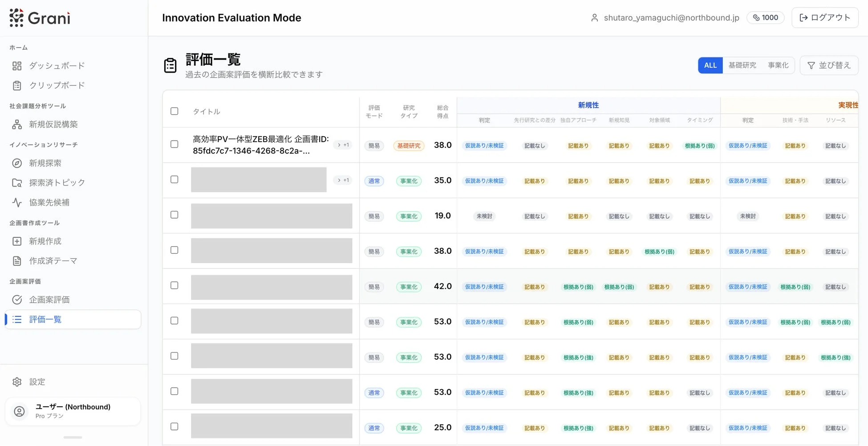Open 探索済トピック from the sidebar
Viewport: 868px width, 446px height.
click(57, 182)
